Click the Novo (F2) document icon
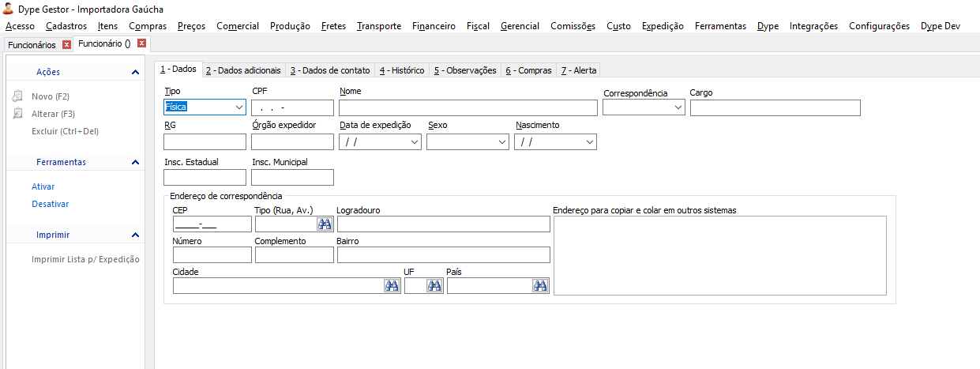The width and height of the screenshot is (980, 369). (18, 96)
